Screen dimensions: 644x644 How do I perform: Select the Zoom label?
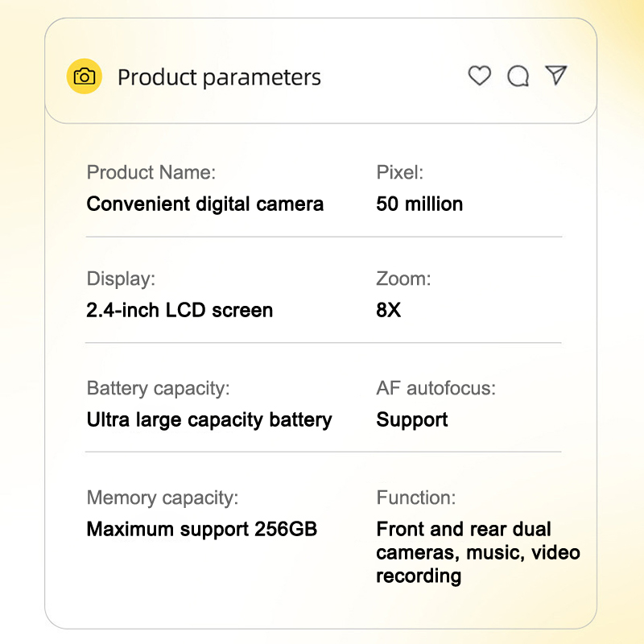(x=403, y=279)
